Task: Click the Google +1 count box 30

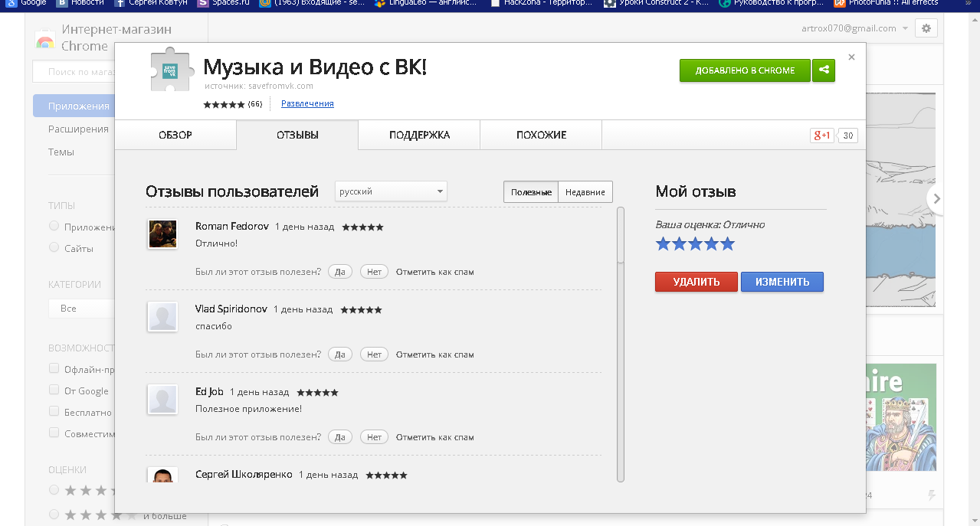Action: pos(847,136)
